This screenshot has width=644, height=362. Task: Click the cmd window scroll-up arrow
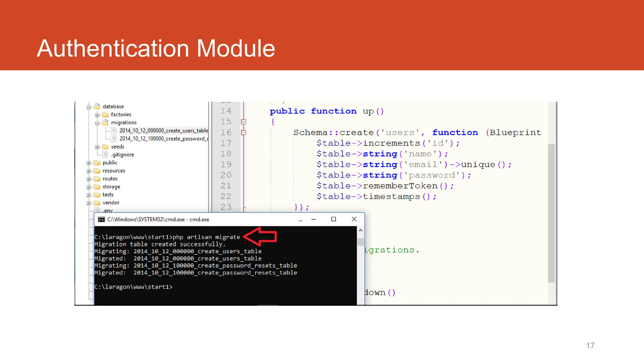(x=361, y=230)
